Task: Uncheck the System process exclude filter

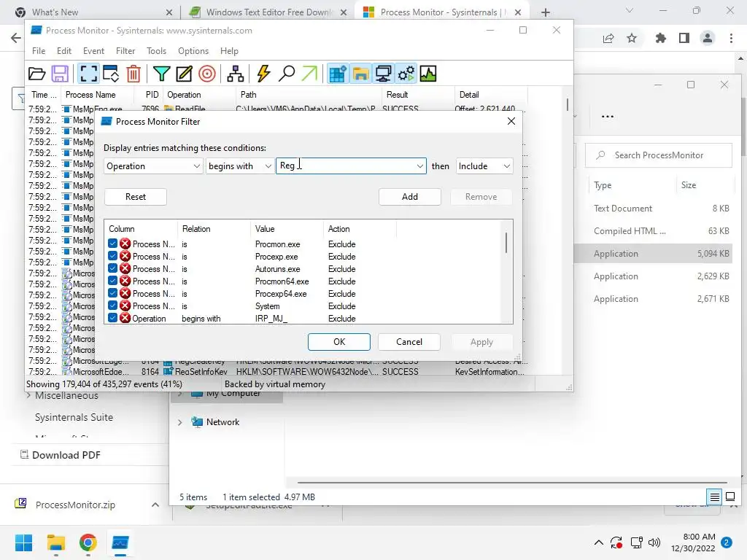Action: [112, 306]
